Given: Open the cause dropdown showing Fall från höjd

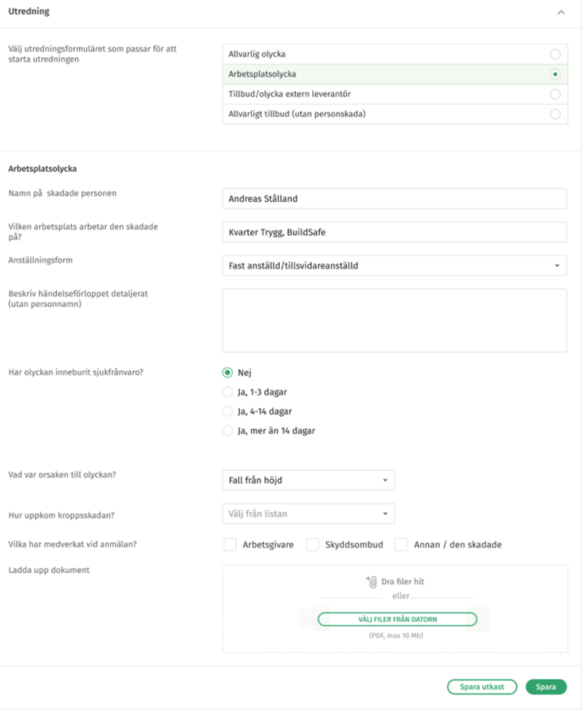Looking at the screenshot, I should pos(308,480).
